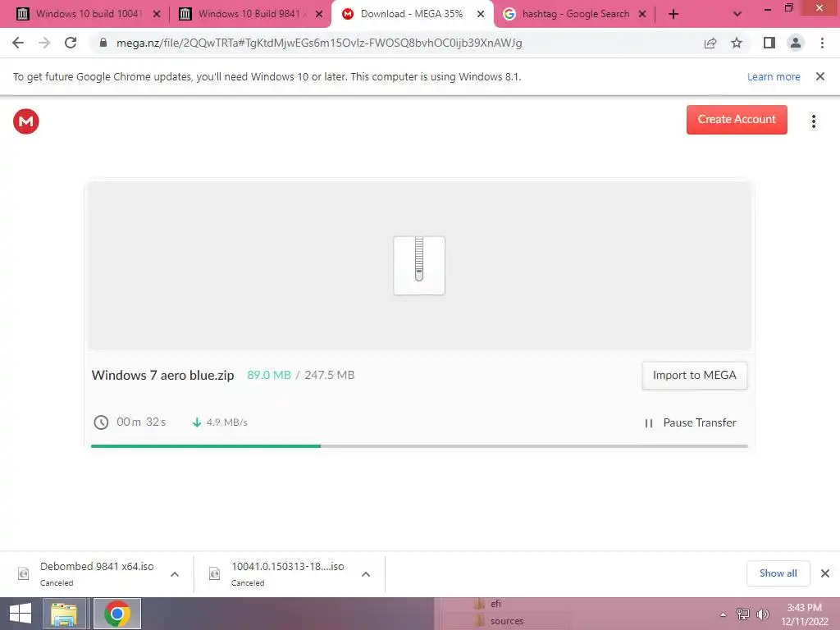
Task: Click Import to MEGA button
Action: point(694,376)
